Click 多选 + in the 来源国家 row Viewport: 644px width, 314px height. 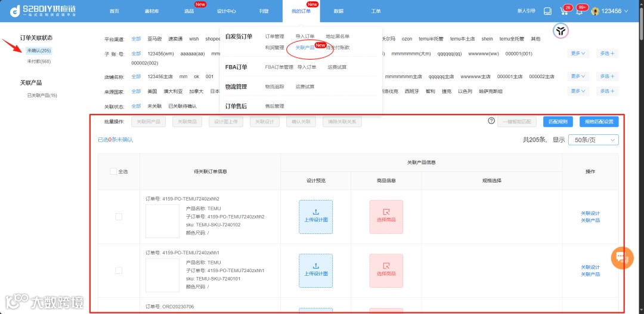(x=607, y=91)
